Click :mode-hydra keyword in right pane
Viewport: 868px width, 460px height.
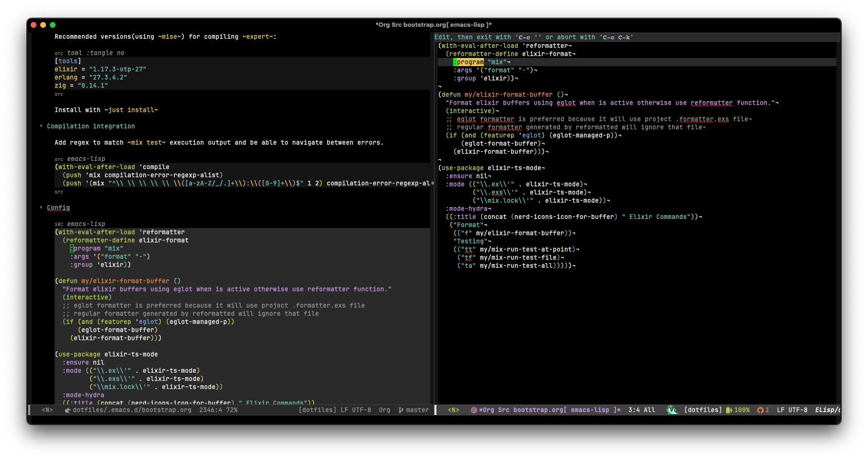(467, 209)
